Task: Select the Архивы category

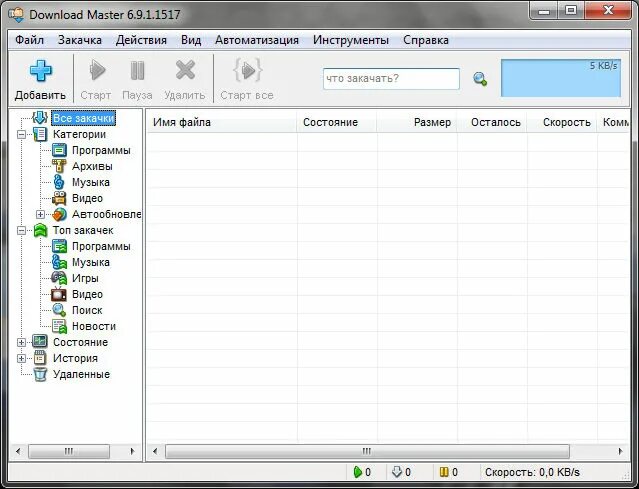Action: coord(92,166)
